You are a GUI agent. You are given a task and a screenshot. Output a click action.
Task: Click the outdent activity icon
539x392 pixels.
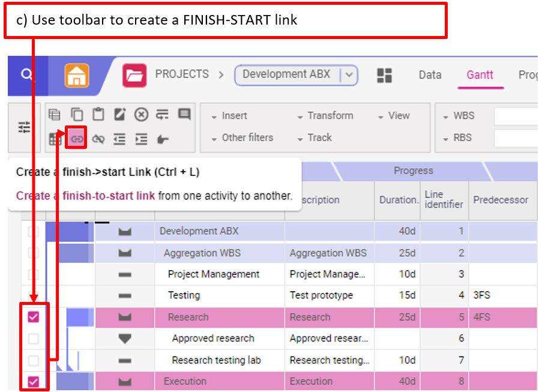tap(119, 139)
